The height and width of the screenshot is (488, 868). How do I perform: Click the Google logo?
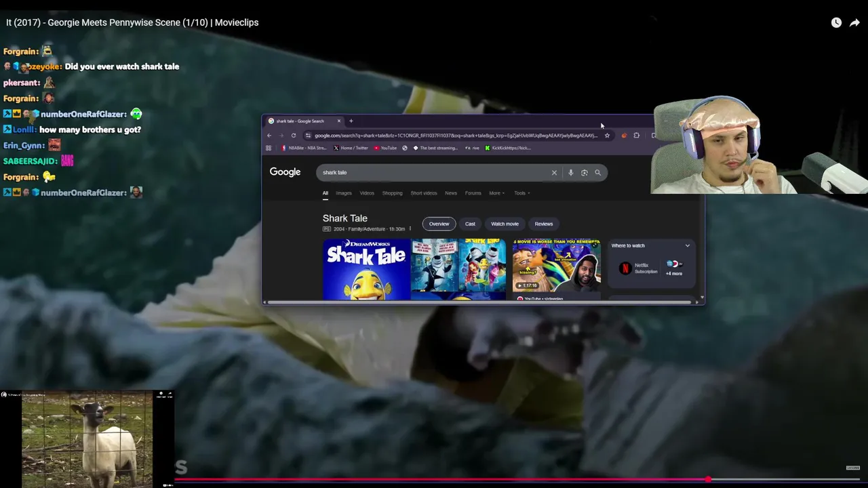point(285,172)
